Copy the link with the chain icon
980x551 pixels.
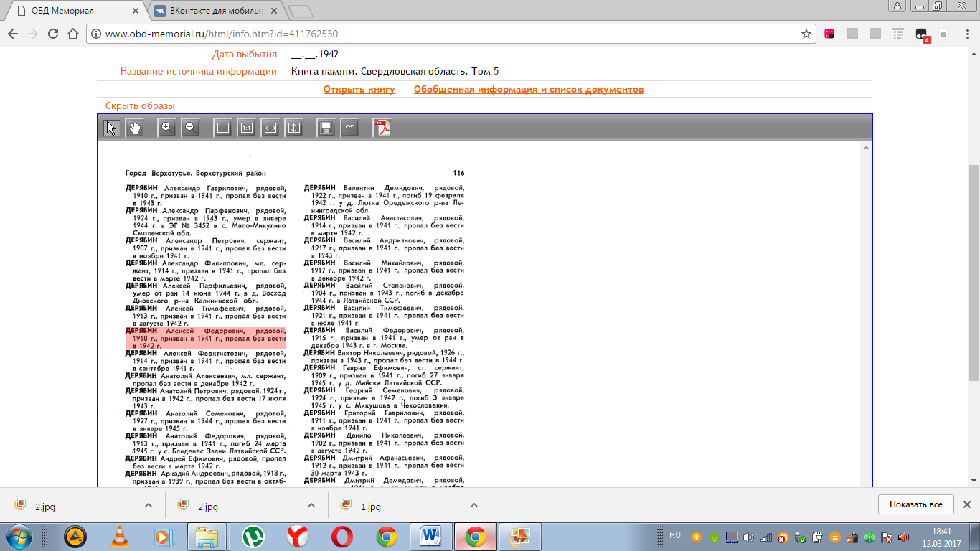(x=349, y=128)
